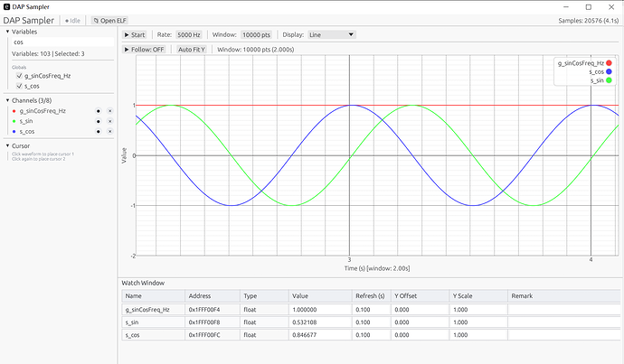Click the Idle status indicator
The height and width of the screenshot is (364, 624).
tap(73, 21)
